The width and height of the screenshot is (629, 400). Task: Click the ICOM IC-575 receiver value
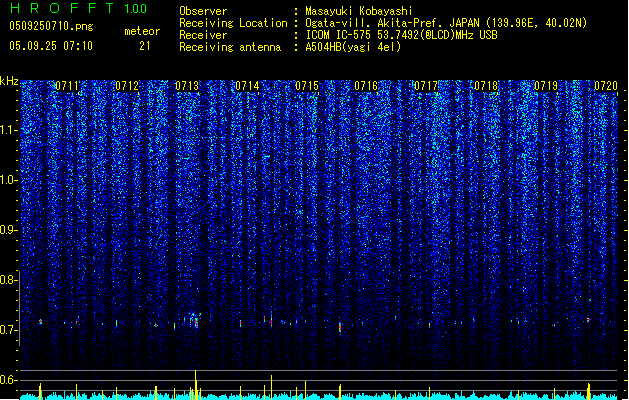tap(401, 35)
